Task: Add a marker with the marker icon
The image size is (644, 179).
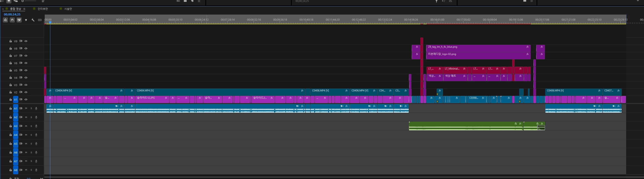Action: coord(26,20)
